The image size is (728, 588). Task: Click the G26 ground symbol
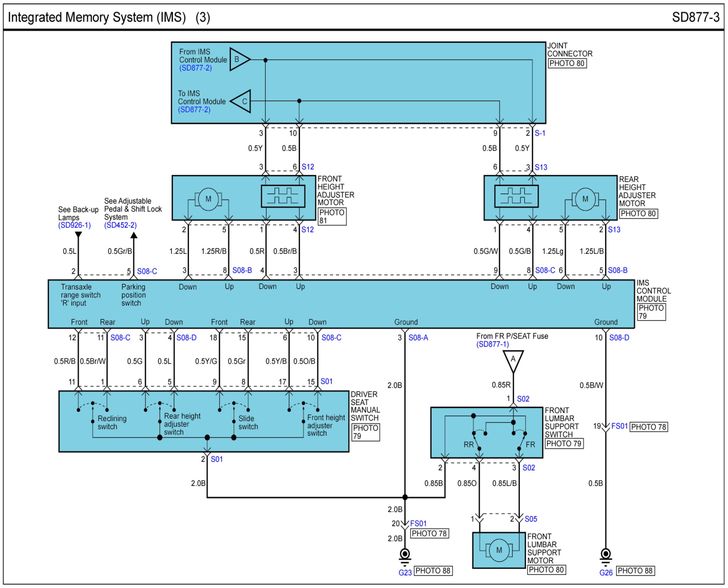click(606, 555)
